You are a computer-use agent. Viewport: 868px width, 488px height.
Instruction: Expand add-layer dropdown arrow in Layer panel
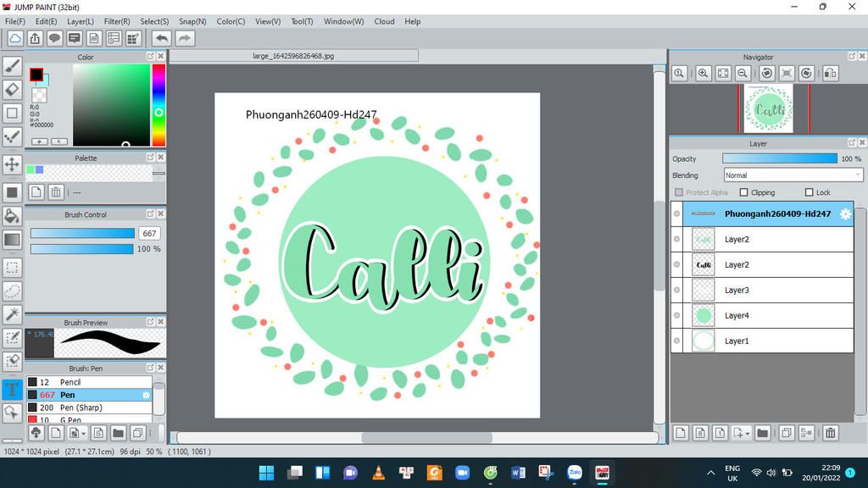tap(748, 434)
